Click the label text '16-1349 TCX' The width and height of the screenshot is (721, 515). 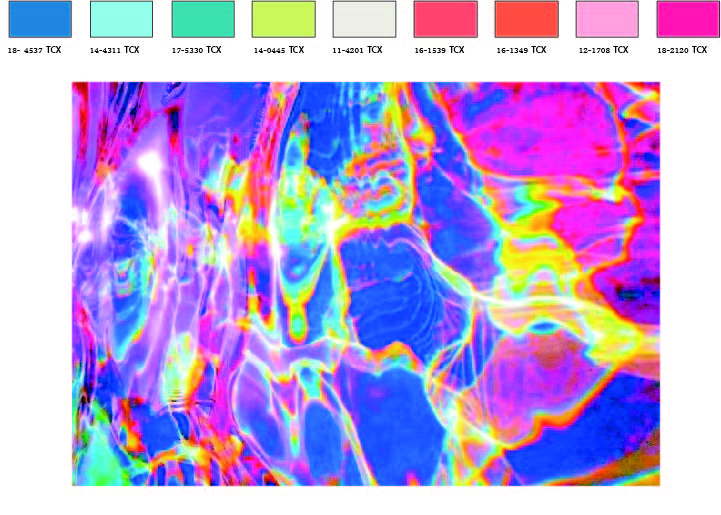(521, 50)
